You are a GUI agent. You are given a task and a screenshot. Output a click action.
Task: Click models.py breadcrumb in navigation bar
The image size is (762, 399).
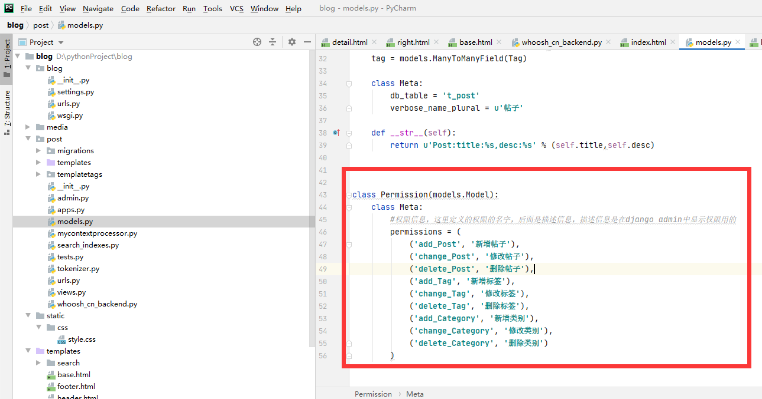81,25
